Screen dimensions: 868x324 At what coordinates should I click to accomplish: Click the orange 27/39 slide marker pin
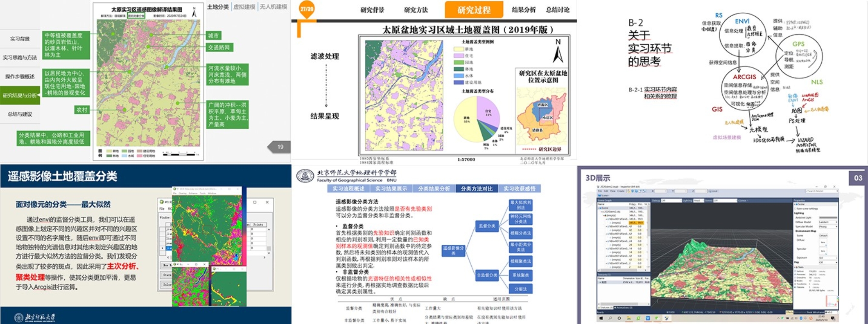click(x=307, y=9)
